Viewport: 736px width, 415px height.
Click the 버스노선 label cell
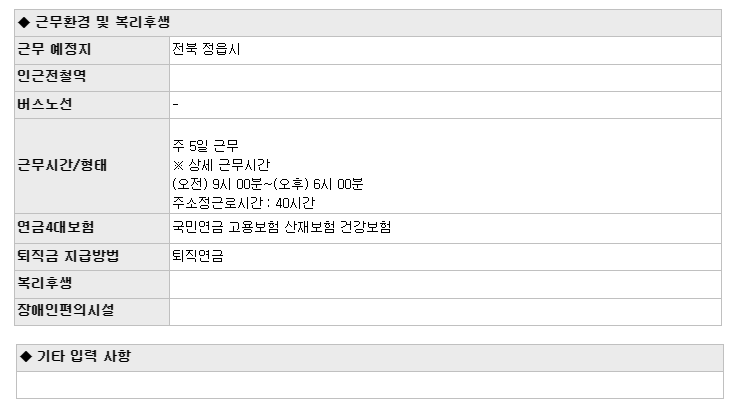click(92, 105)
